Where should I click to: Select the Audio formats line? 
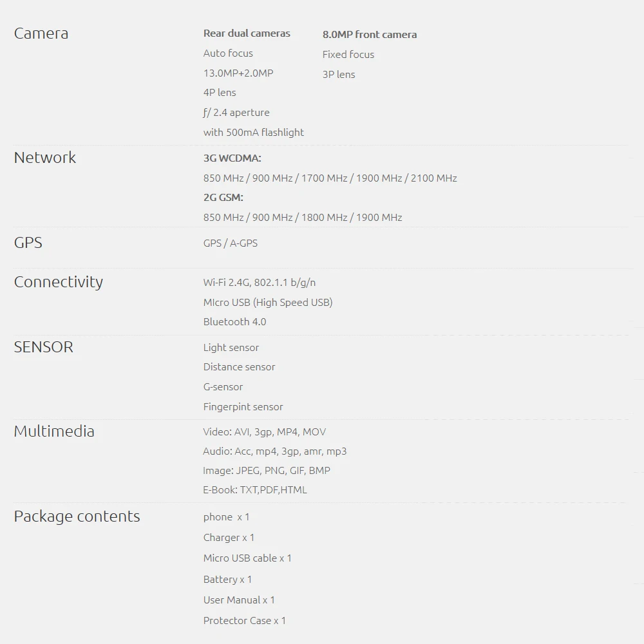click(x=275, y=451)
